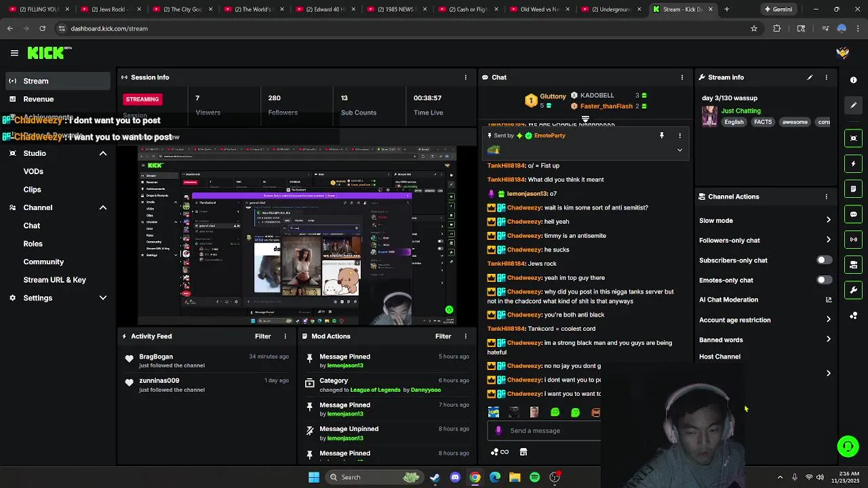Click the purple microphone icon in the message box
The image size is (868, 488).
click(498, 430)
